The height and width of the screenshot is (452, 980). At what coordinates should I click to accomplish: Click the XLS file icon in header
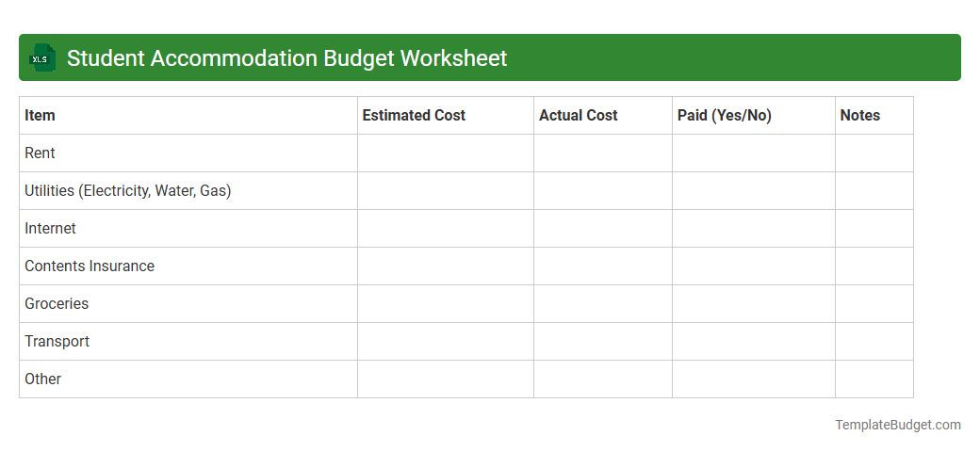pyautogui.click(x=41, y=57)
